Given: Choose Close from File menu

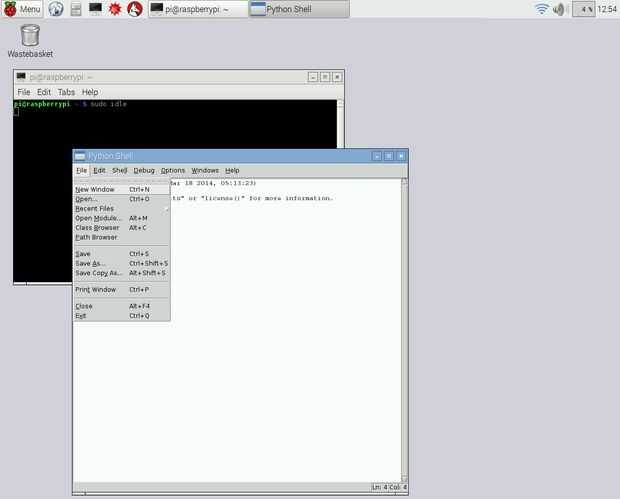Looking at the screenshot, I should tap(122, 306).
